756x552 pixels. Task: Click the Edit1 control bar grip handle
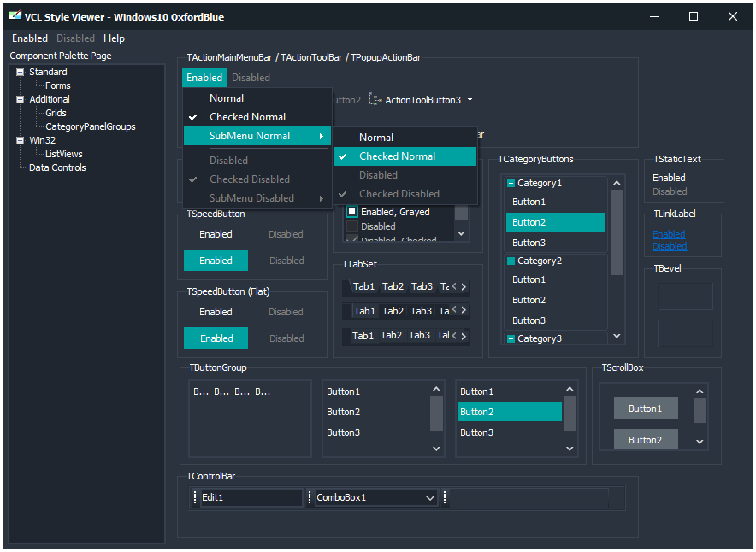(195, 497)
